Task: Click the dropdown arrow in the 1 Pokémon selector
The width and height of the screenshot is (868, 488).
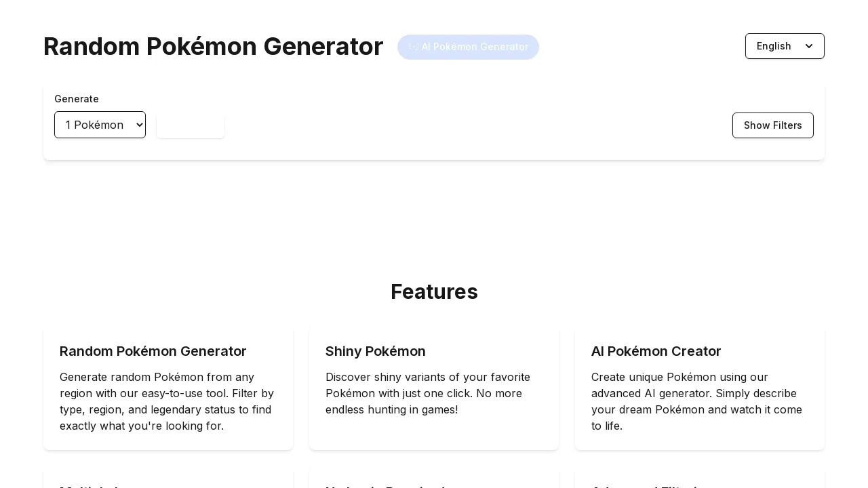Action: click(x=138, y=125)
